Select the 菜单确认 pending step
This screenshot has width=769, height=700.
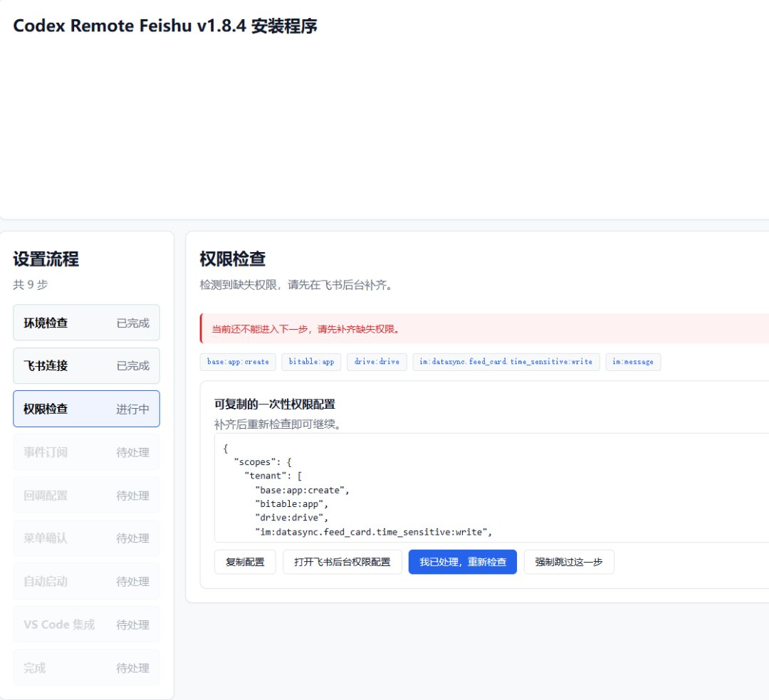click(x=86, y=538)
